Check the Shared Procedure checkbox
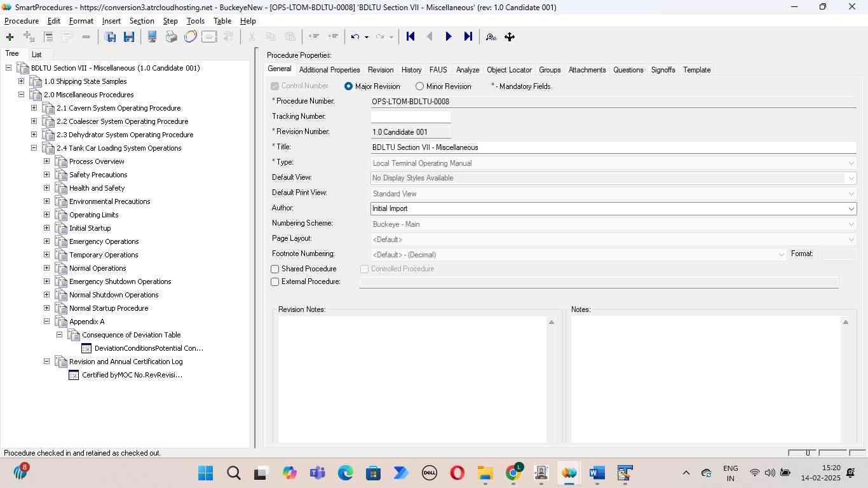Image resolution: width=868 pixels, height=488 pixels. pyautogui.click(x=275, y=269)
